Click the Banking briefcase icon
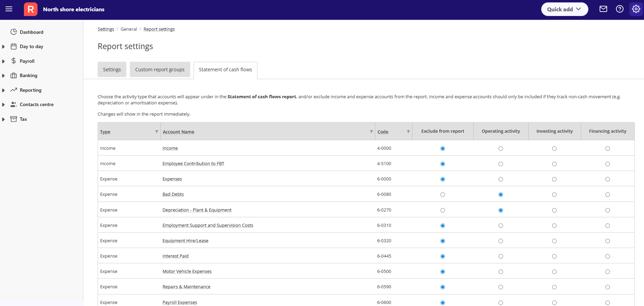This screenshot has height=306, width=644. (x=14, y=75)
